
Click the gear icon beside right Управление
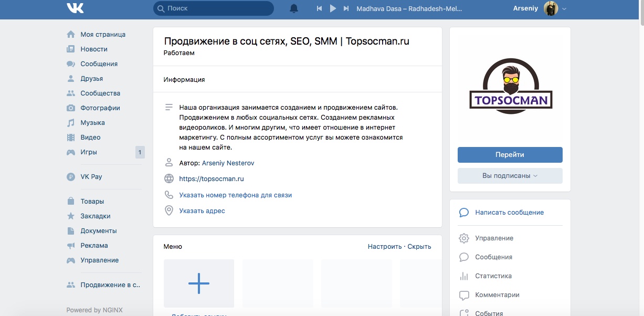click(464, 238)
